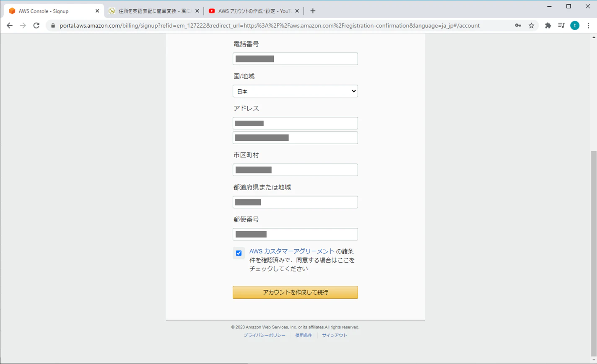
Task: Click アカウントを作成して続行 button
Action: click(x=295, y=292)
